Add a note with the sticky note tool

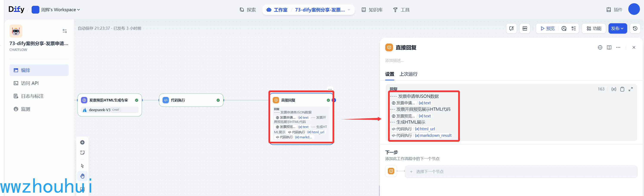[x=82, y=153]
